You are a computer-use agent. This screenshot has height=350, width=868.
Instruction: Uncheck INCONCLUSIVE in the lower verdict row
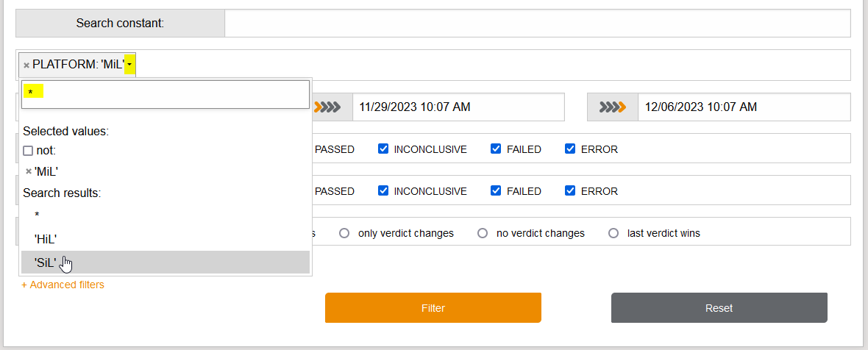click(383, 191)
